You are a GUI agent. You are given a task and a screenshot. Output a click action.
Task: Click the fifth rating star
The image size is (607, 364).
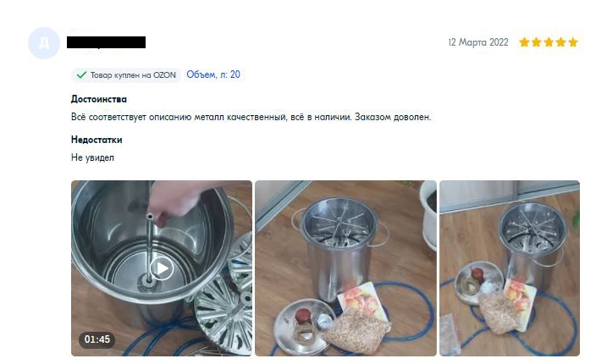point(573,42)
